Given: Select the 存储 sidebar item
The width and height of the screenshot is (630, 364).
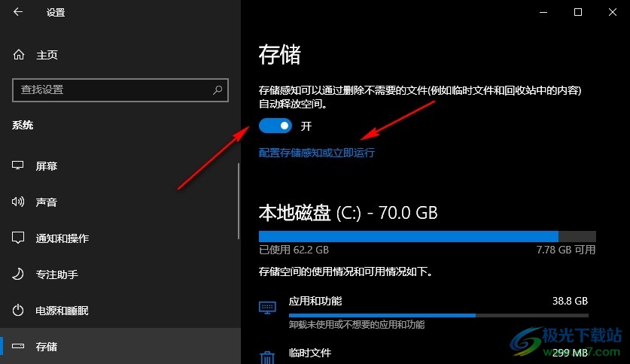Looking at the screenshot, I should click(x=120, y=346).
